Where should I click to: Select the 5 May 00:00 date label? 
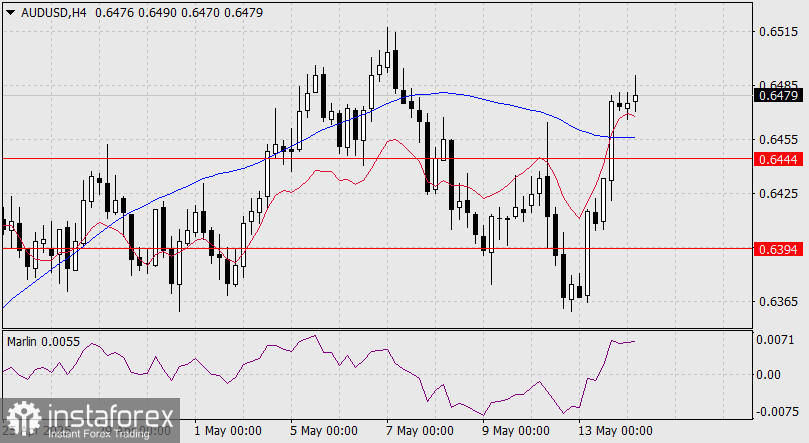tap(323, 431)
